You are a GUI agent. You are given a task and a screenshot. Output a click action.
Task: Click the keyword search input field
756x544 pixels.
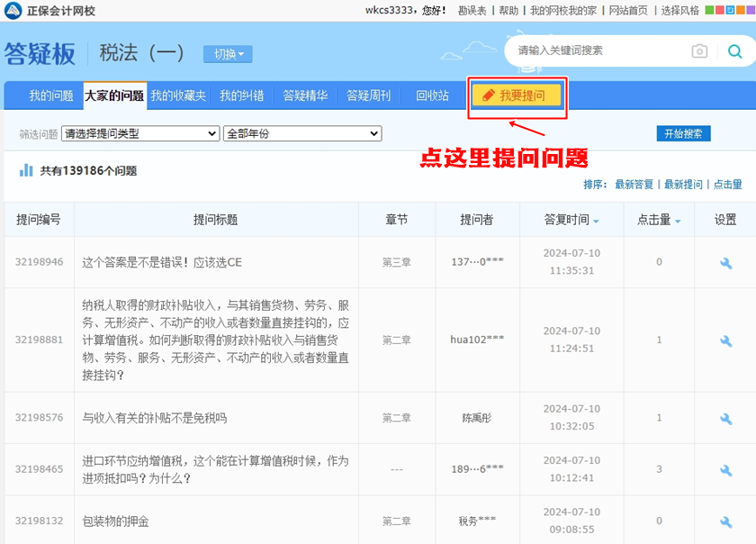click(594, 51)
